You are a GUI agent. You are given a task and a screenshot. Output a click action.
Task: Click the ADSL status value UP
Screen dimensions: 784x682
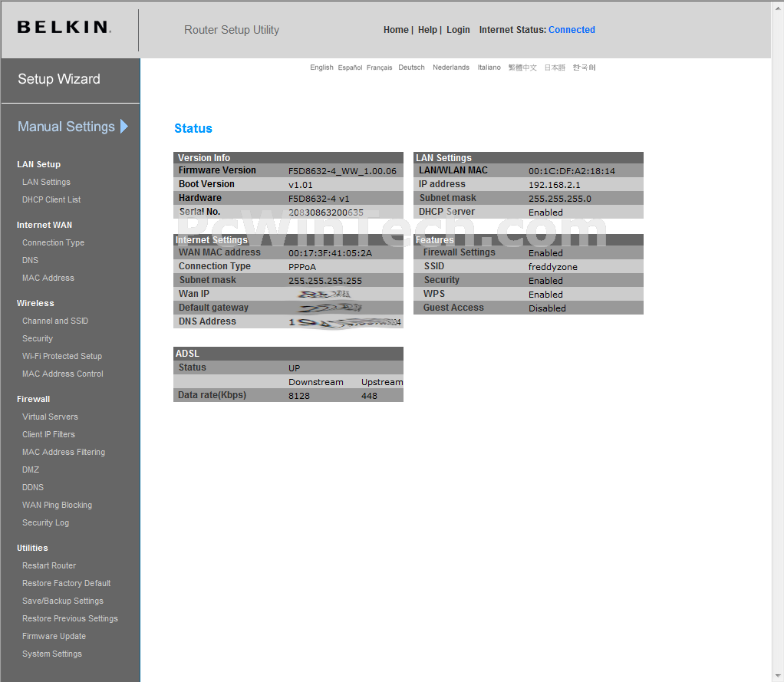(294, 368)
